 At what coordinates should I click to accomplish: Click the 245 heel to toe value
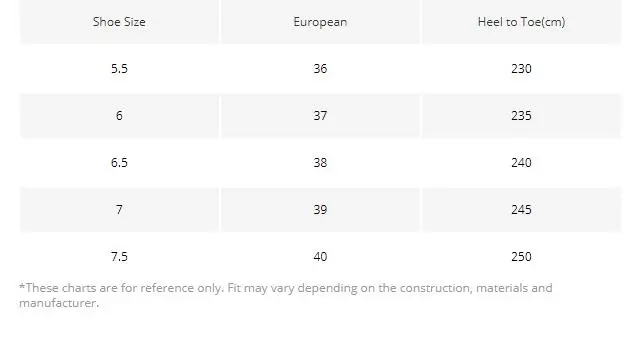point(521,210)
